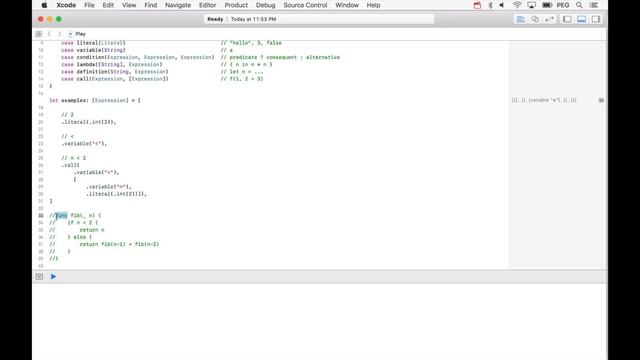Switch to the Assistant editor
Image resolution: width=640 pixels, height=360 pixels.
click(535, 19)
